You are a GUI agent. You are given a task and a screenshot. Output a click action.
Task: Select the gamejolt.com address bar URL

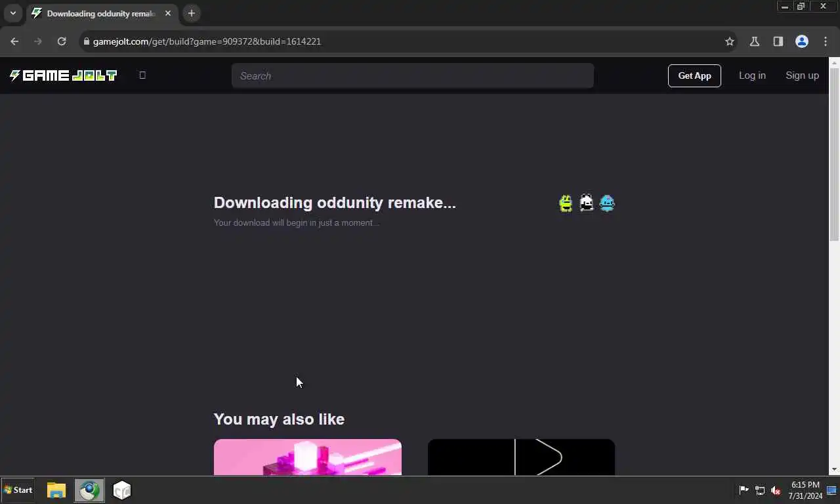[207, 41]
